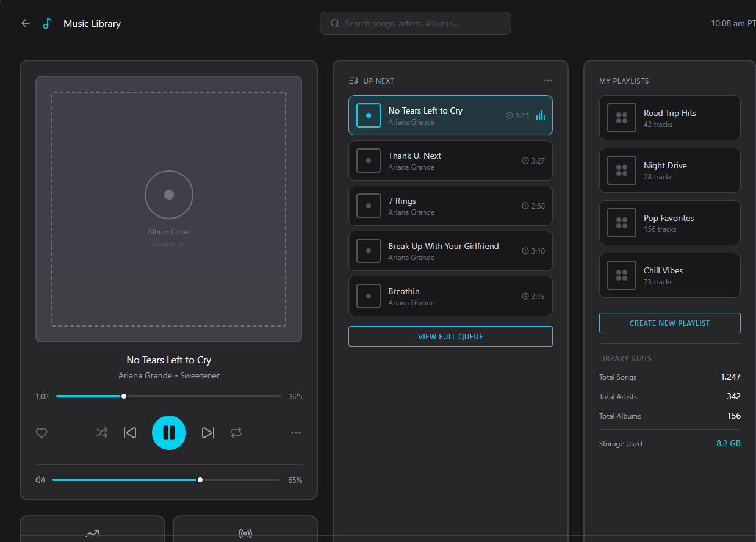Pause the currently playing song

coord(169,433)
